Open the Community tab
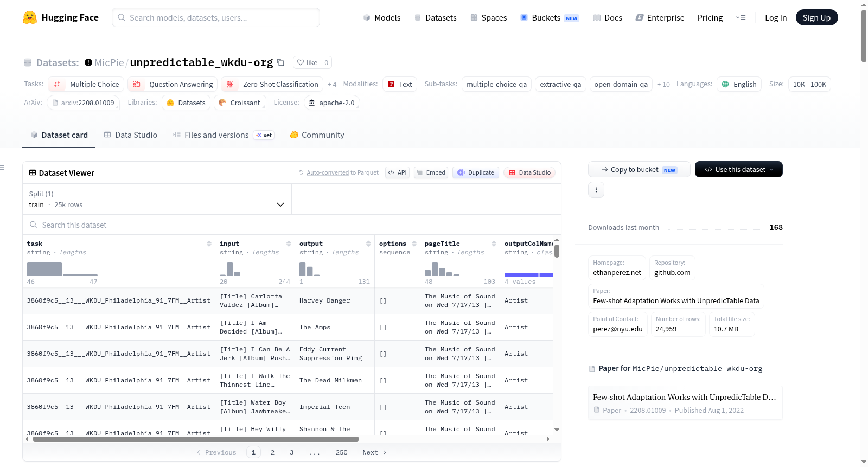 (x=317, y=135)
